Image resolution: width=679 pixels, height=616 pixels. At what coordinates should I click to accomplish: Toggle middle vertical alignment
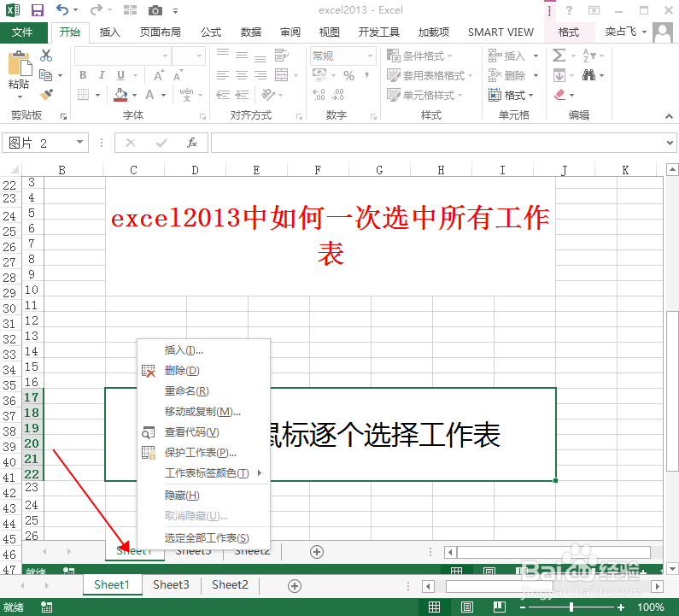241,55
